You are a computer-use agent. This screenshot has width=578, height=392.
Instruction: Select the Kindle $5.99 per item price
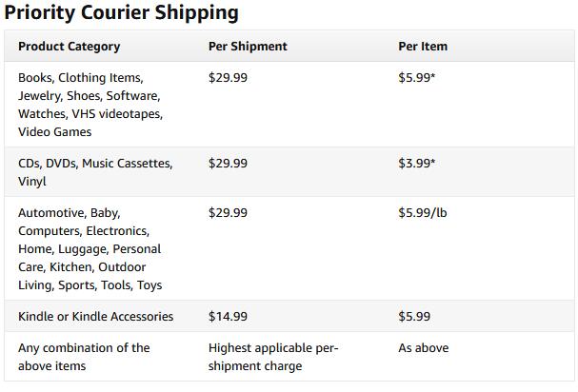pyautogui.click(x=414, y=317)
